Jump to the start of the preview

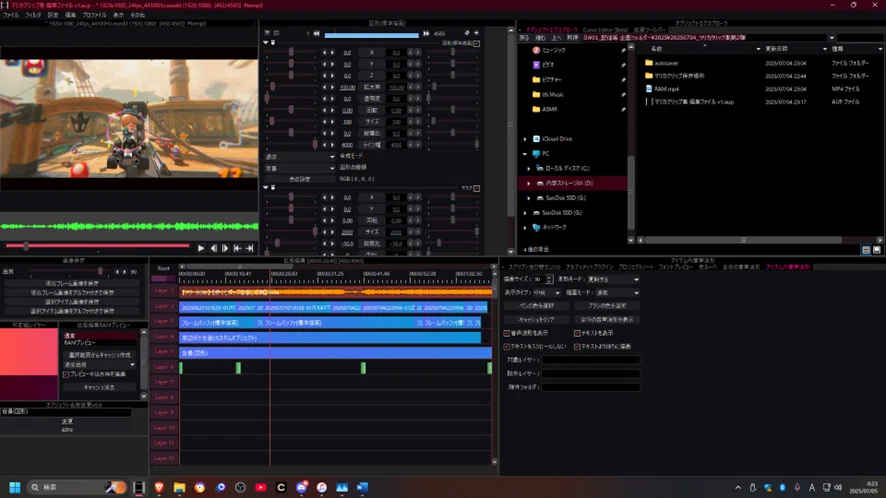(x=237, y=248)
